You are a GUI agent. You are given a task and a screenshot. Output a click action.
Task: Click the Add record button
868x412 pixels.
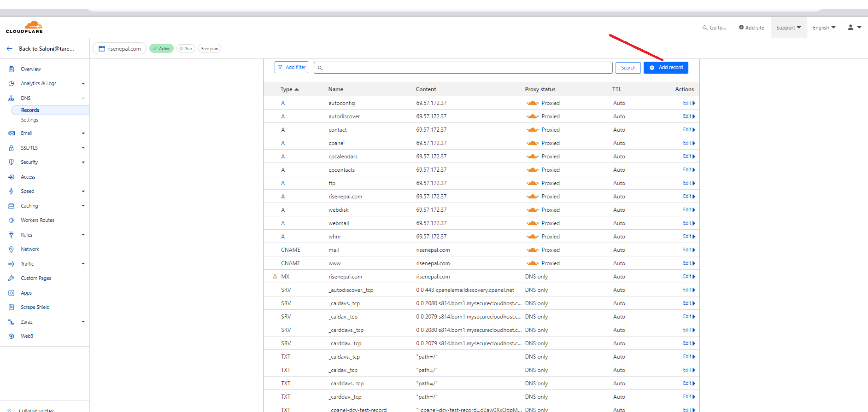coord(666,68)
